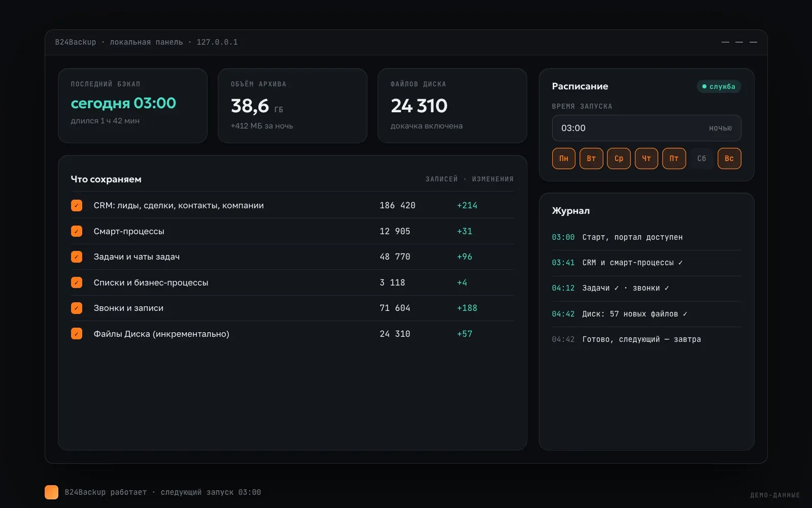Click the title bar text 127.0.0.1
This screenshot has height=508, width=812.
217,42
